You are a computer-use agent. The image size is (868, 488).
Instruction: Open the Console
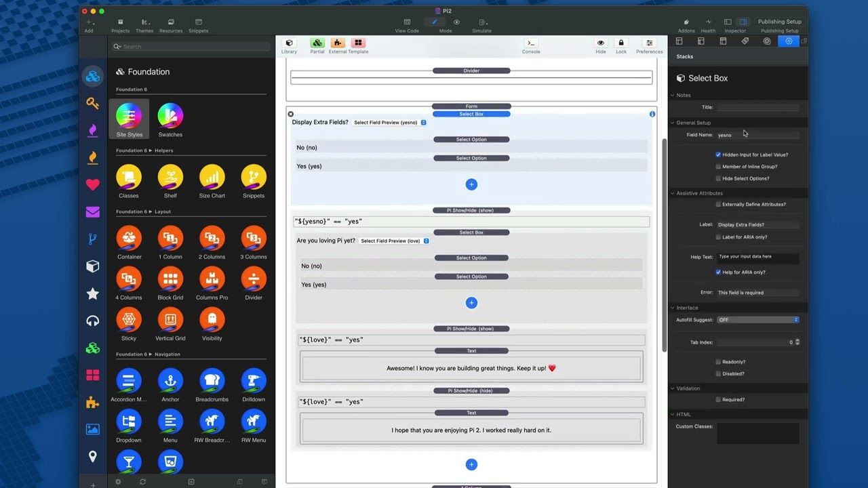coord(531,45)
